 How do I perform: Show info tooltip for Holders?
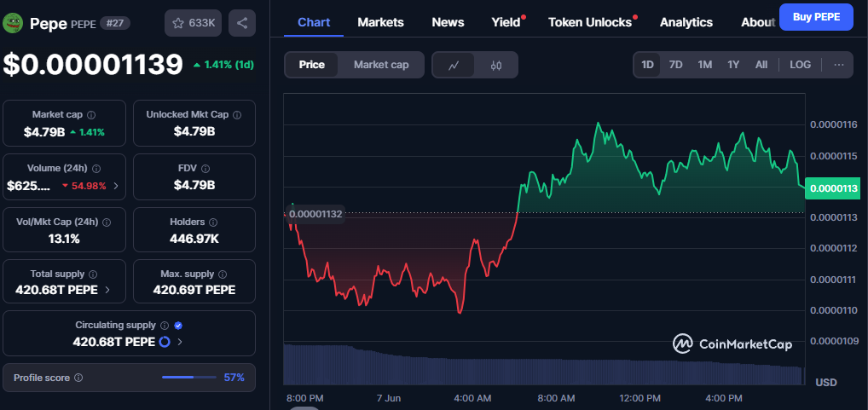(214, 222)
